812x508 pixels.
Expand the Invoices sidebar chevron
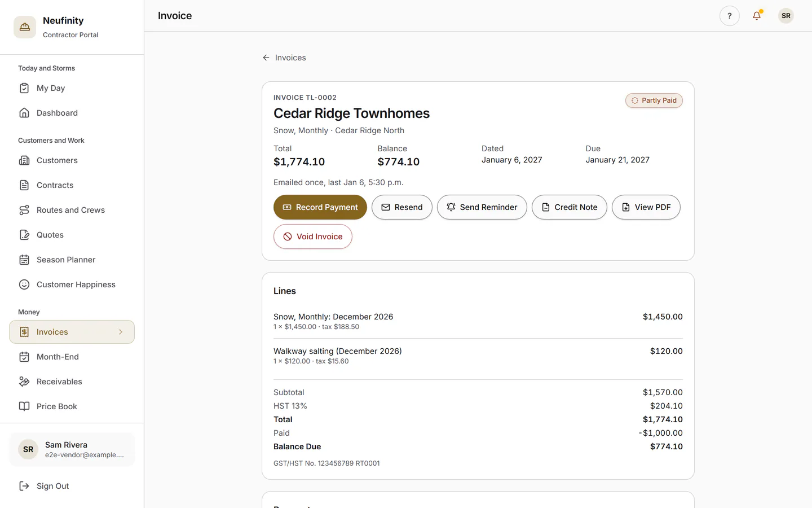[121, 332]
